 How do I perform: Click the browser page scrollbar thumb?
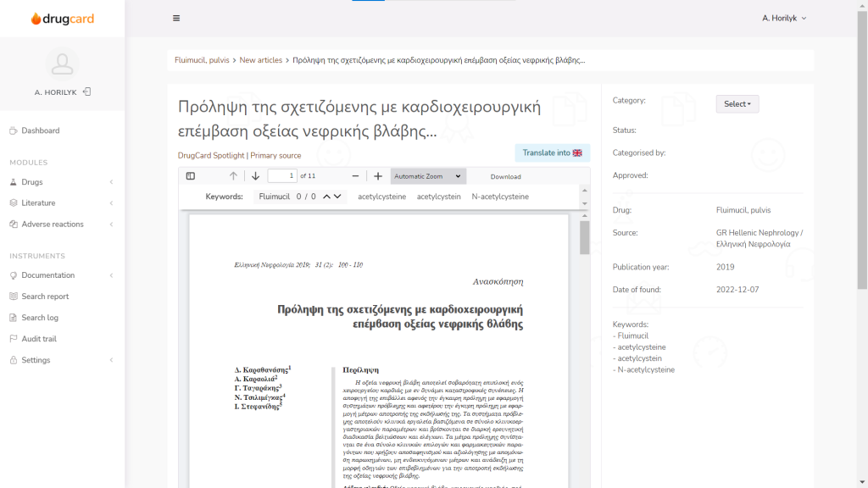pyautogui.click(x=862, y=149)
